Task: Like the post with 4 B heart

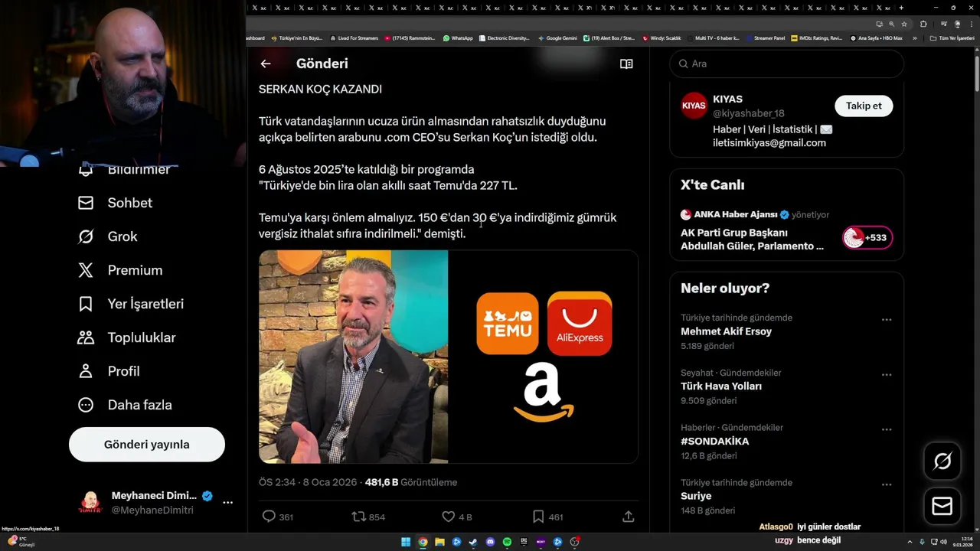Action: [x=449, y=517]
